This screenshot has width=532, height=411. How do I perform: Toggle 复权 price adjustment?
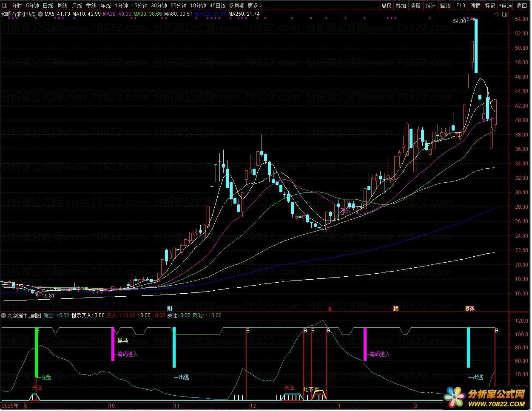pos(386,6)
